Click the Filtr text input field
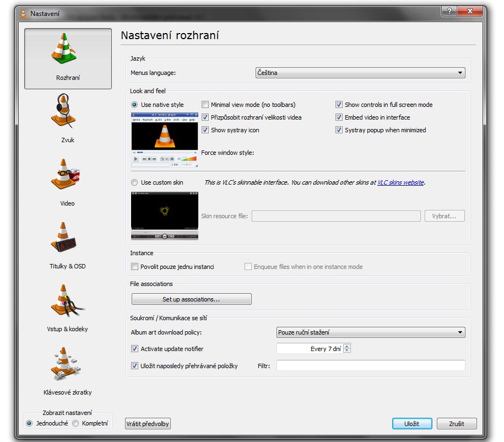This screenshot has width=504, height=442. coord(371,365)
